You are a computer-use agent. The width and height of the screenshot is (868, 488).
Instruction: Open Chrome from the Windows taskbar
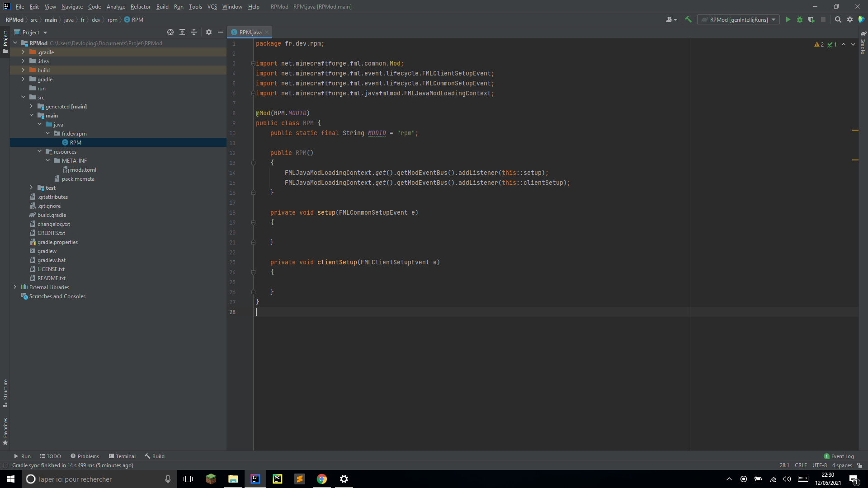coord(321,479)
